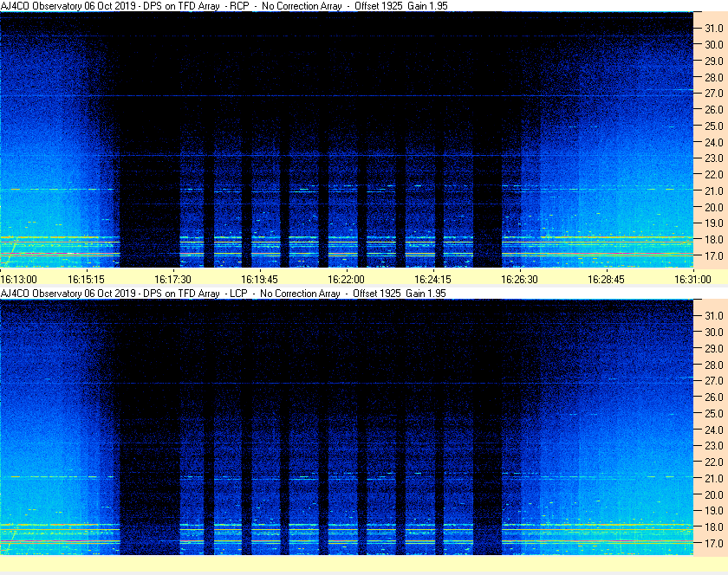This screenshot has height=575, width=728.
Task: Select the 16:15:15 time axis label
Action: (x=87, y=280)
